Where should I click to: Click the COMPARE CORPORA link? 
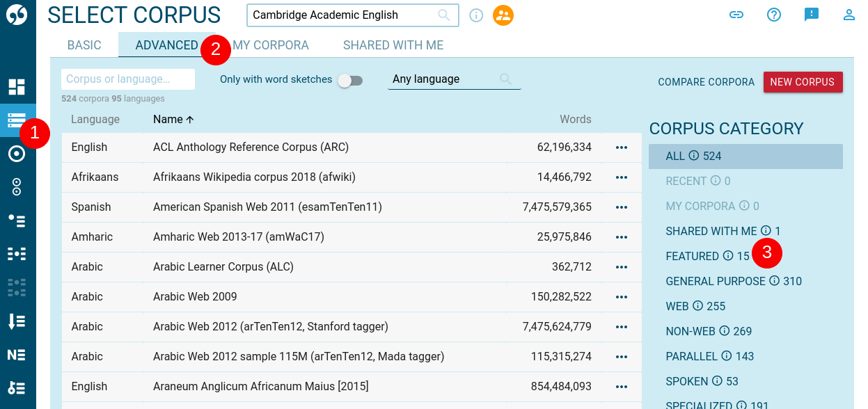[706, 82]
